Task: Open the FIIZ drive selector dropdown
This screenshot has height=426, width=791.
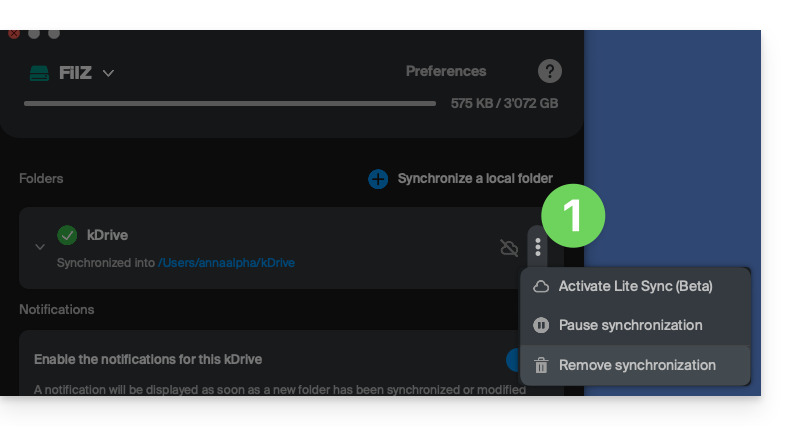Action: pos(108,73)
